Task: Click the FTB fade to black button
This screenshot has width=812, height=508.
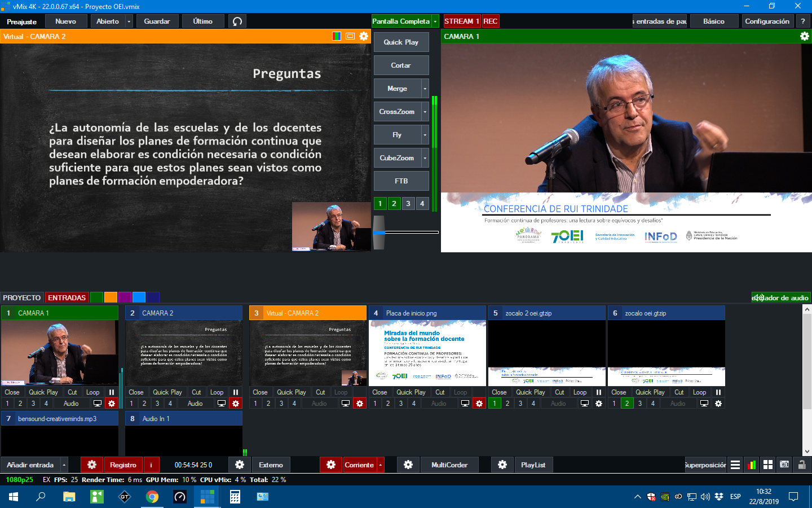Action: (x=401, y=181)
